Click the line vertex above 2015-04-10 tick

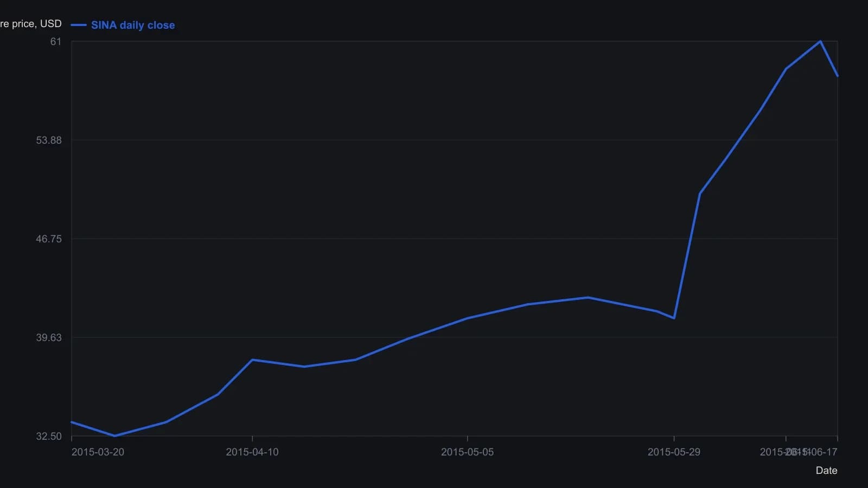[x=252, y=360]
